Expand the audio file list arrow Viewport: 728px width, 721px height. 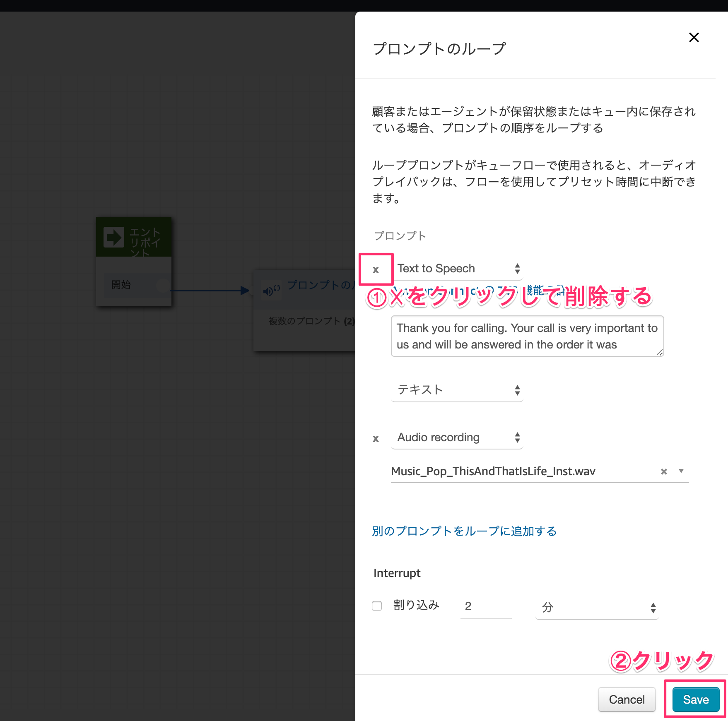pos(681,471)
